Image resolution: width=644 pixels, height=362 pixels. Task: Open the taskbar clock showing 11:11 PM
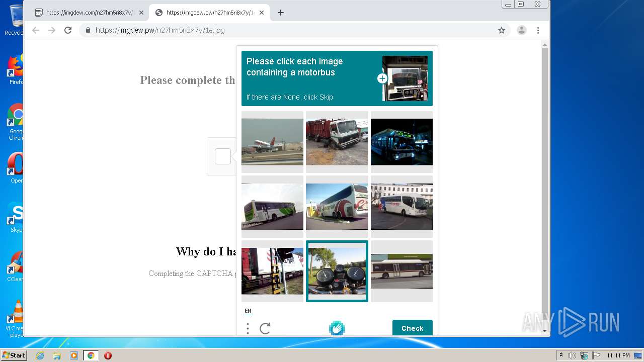[618, 355]
